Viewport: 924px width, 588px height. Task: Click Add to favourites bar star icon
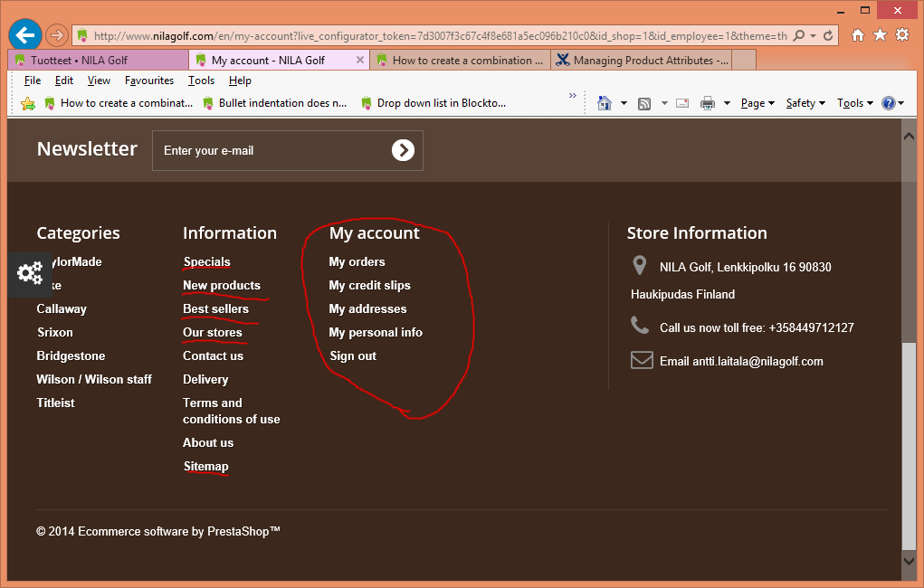[x=28, y=104]
